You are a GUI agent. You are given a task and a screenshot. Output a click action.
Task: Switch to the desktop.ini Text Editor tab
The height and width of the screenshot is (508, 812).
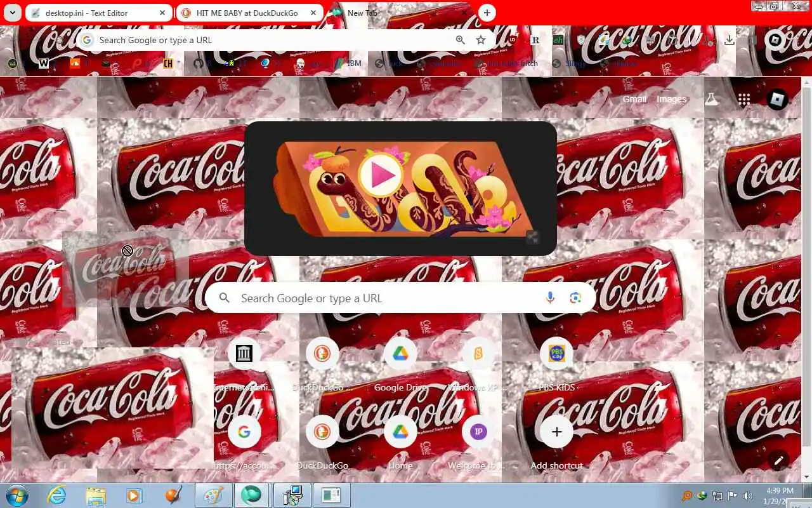tap(98, 13)
